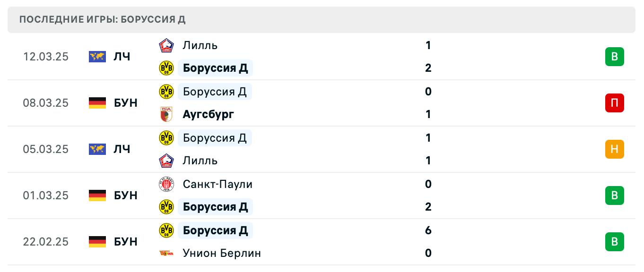Click the В badge for the Union Berlin match
The image size is (644, 272).
614,242
